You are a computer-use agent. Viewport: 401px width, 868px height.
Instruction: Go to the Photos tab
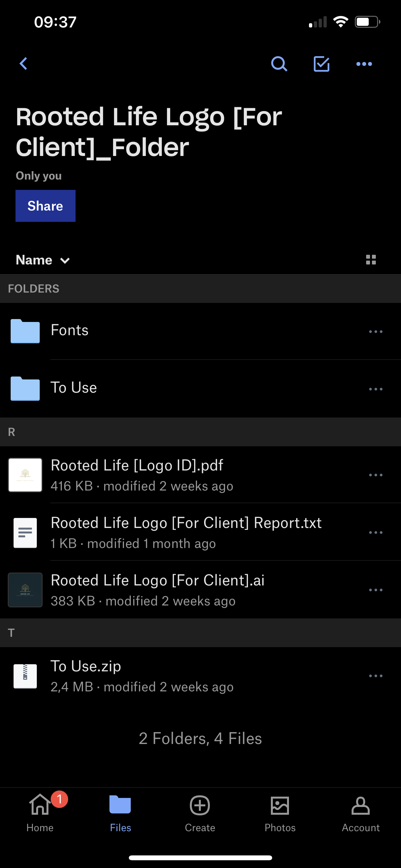click(280, 813)
